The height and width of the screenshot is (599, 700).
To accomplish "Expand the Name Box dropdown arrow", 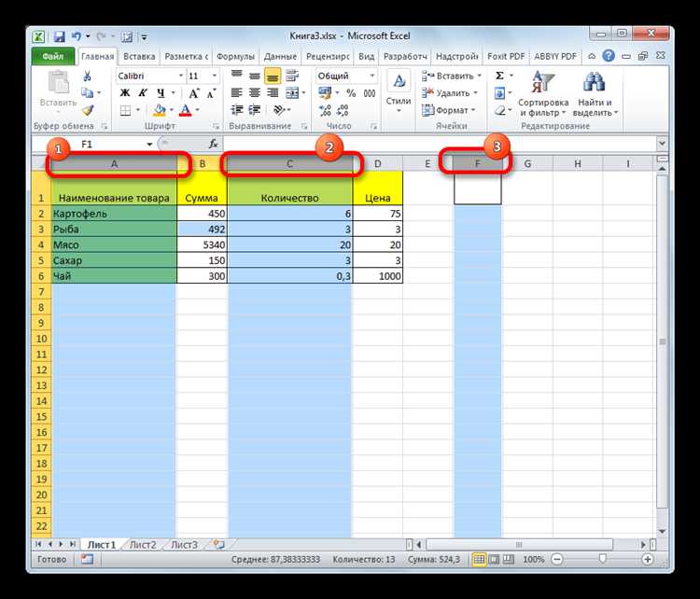I will click(149, 145).
